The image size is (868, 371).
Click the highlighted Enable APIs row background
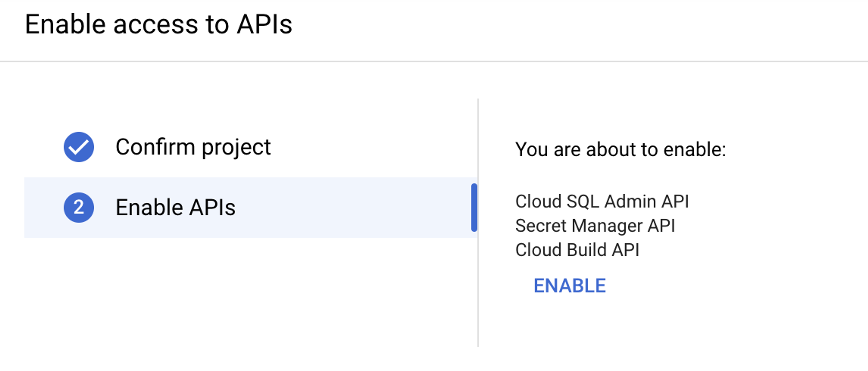(x=337, y=207)
